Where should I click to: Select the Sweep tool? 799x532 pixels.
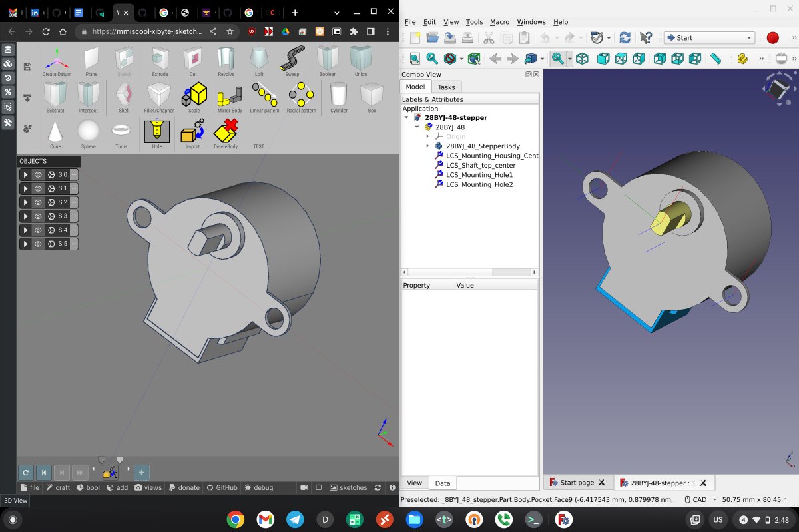tap(292, 61)
